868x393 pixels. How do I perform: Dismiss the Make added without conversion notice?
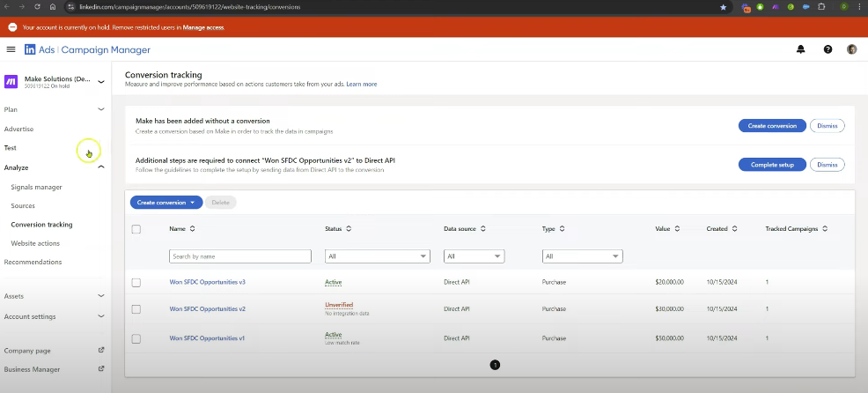828,126
